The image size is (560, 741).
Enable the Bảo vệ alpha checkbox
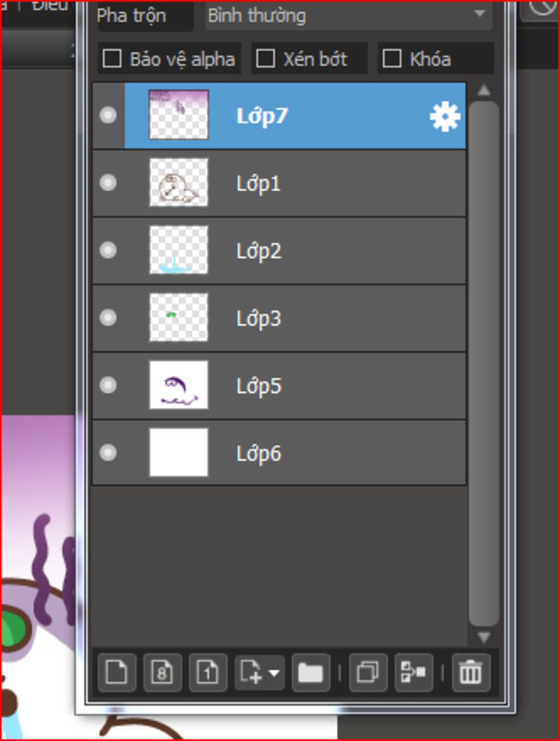coord(112,59)
